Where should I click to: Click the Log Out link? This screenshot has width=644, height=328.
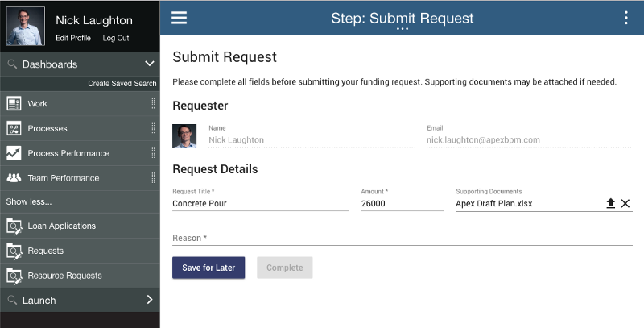116,38
